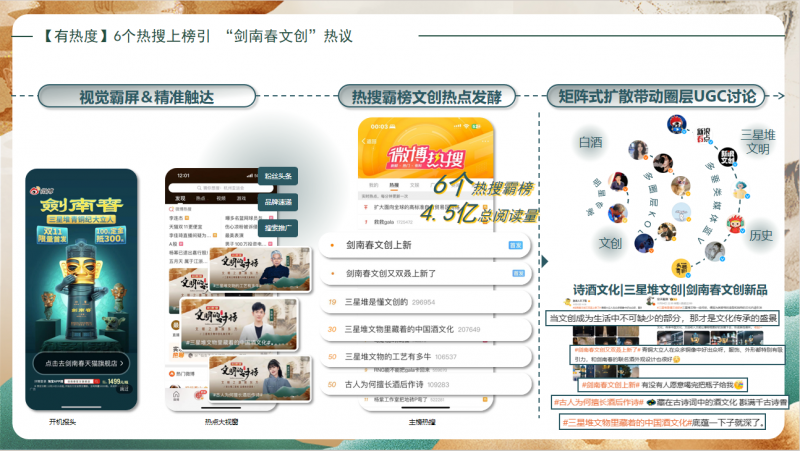Click the slide title 【有热度】6个热搜上榜引
Image resolution: width=800 pixels, height=451 pixels.
coord(126,36)
